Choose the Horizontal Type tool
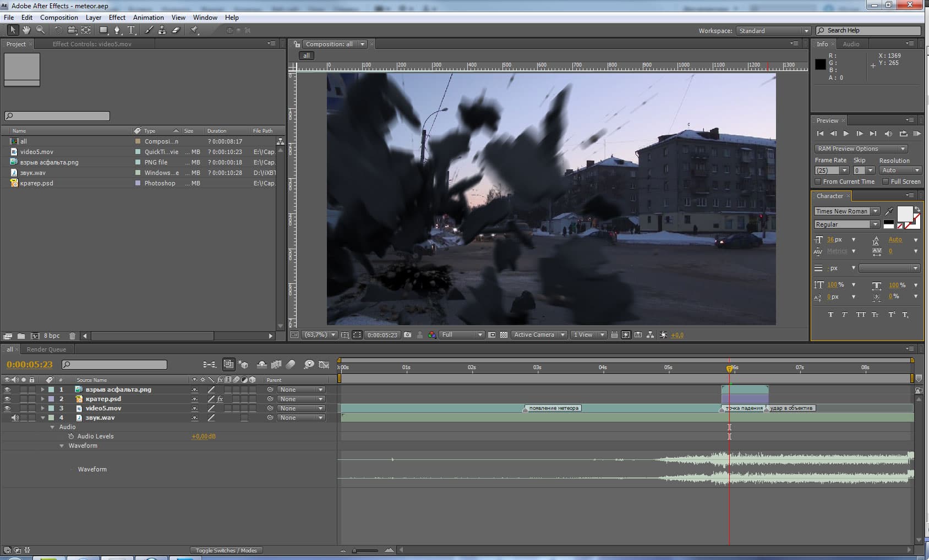Image resolution: width=929 pixels, height=560 pixels. tap(131, 30)
